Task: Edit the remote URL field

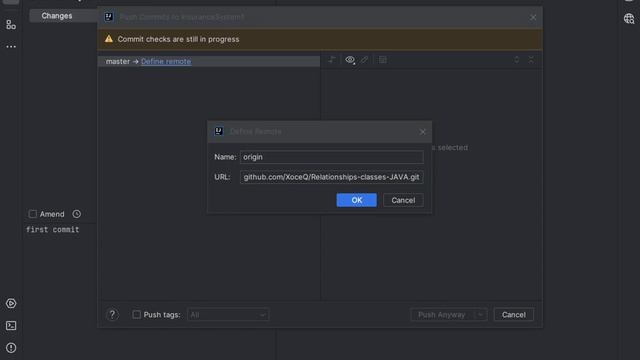Action: (x=331, y=177)
